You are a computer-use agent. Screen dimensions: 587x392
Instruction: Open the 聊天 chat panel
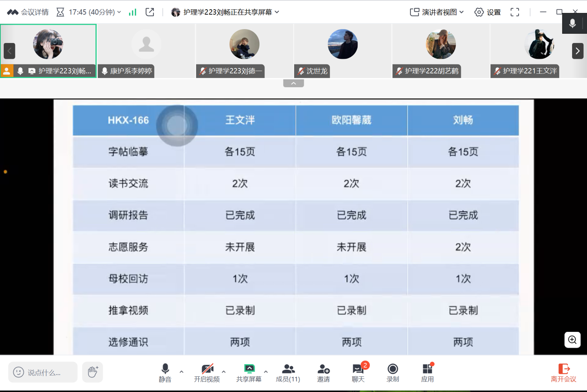358,373
